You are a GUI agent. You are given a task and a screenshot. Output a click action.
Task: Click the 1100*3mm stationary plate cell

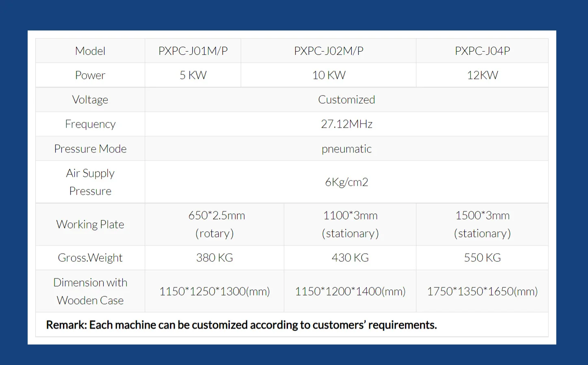[350, 224]
